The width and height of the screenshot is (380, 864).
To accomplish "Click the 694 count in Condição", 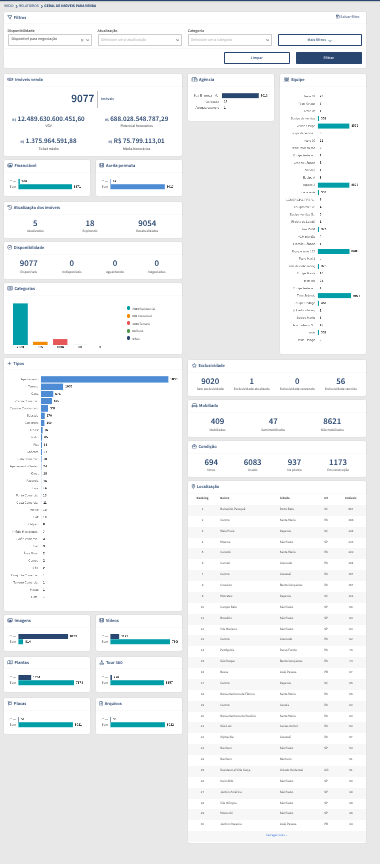I will click(211, 462).
